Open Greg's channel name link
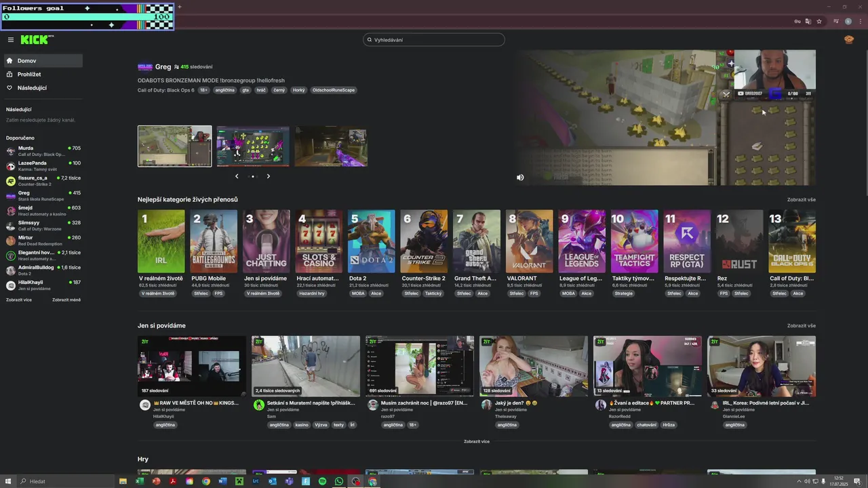The image size is (868, 488). coord(163,66)
